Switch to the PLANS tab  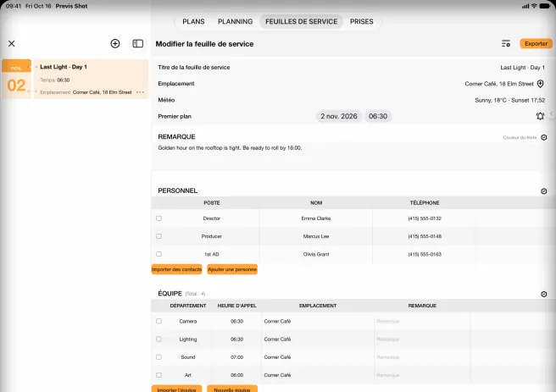(193, 22)
